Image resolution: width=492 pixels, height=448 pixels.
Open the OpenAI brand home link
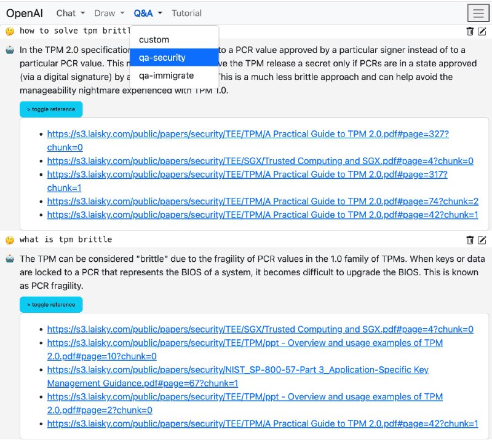25,13
